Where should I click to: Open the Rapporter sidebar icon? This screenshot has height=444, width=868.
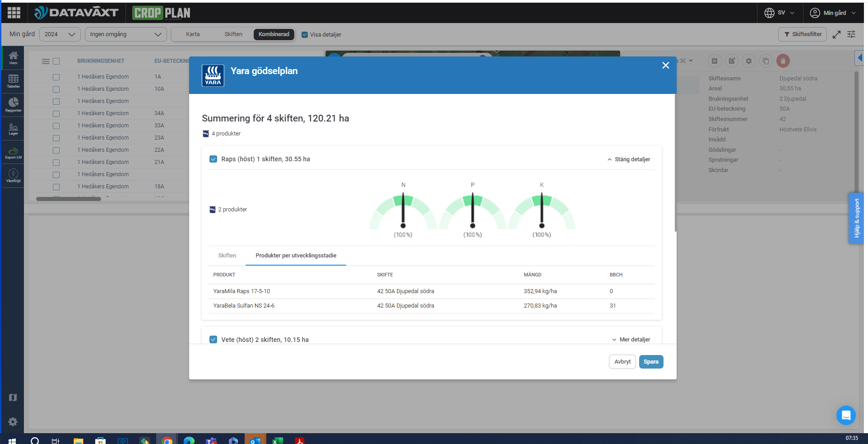13,104
